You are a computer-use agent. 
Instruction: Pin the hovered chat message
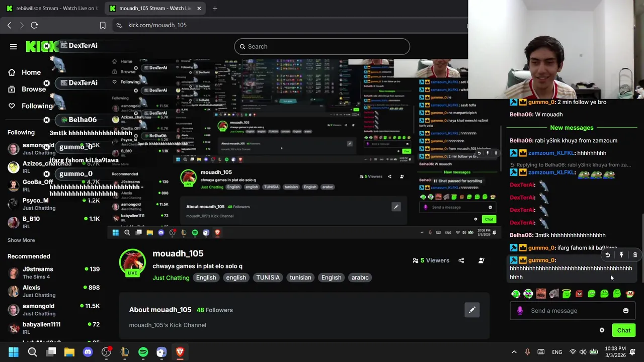(x=621, y=255)
